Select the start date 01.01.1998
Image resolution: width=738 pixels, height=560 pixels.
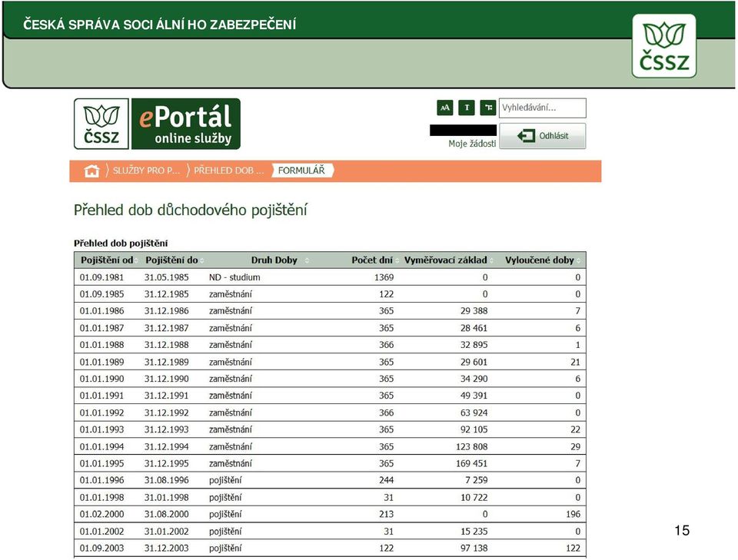[101, 498]
